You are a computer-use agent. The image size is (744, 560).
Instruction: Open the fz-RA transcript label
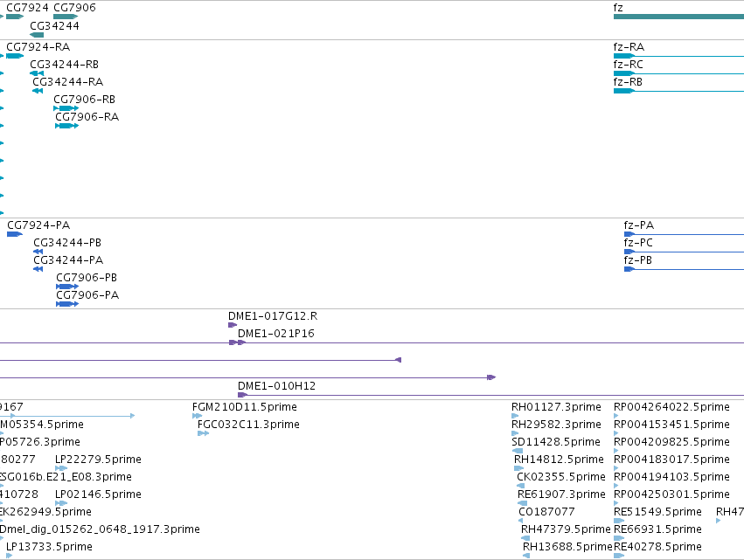(x=629, y=47)
